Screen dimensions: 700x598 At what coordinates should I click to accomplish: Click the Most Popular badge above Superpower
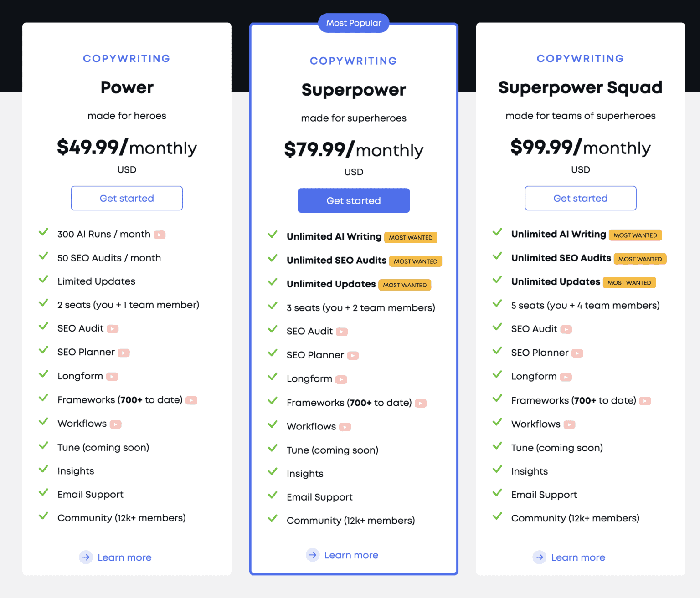click(353, 23)
